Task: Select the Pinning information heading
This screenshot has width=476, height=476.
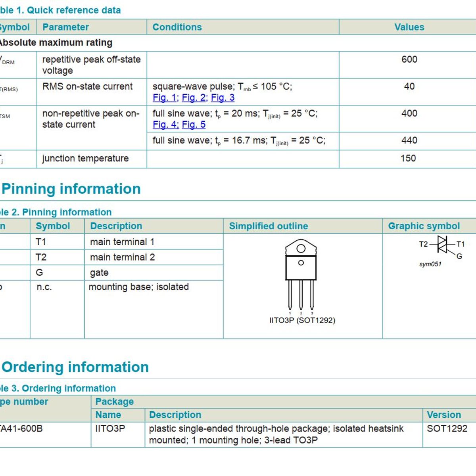Action: (71, 189)
